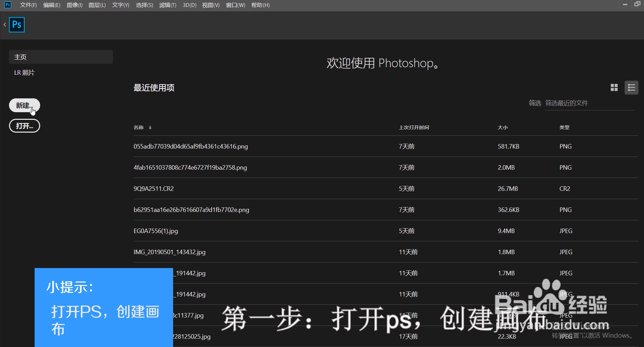Image resolution: width=644 pixels, height=347 pixels.
Task: Sort by name using arrow icon
Action: [150, 128]
